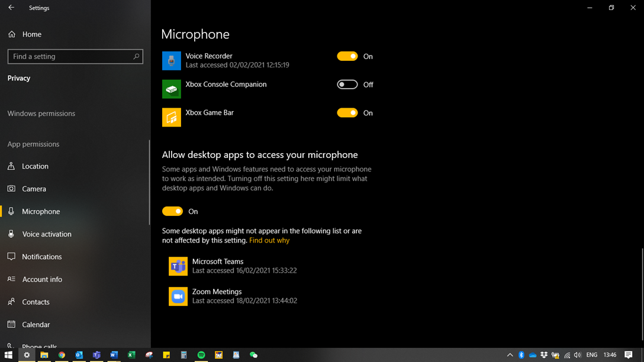Screen dimensions: 644x362
Task: Open the 'Find out why' link
Action: [x=269, y=241]
